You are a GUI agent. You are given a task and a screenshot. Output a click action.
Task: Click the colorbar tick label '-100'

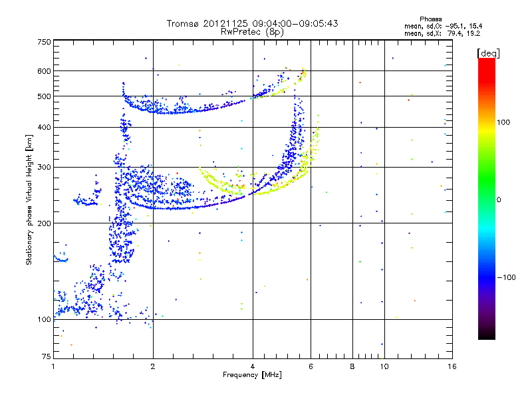tap(506, 277)
